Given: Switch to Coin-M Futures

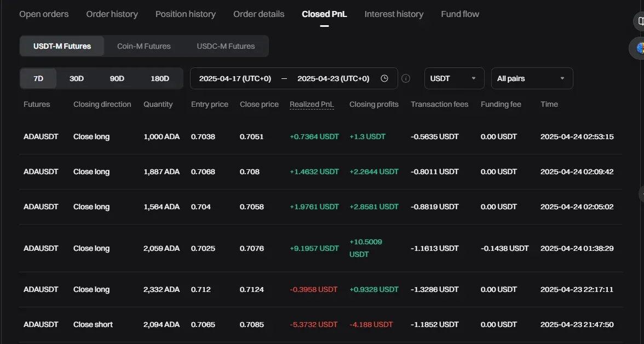Looking at the screenshot, I should (143, 46).
